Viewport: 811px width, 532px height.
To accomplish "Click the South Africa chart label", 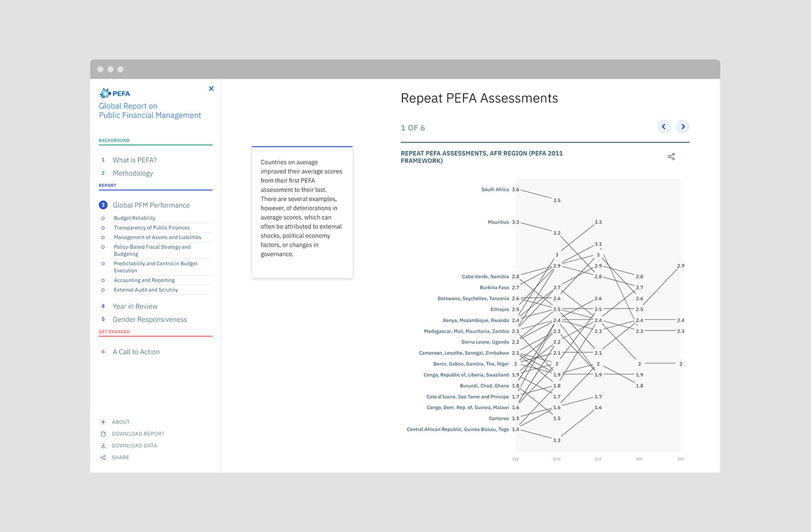I will [495, 190].
